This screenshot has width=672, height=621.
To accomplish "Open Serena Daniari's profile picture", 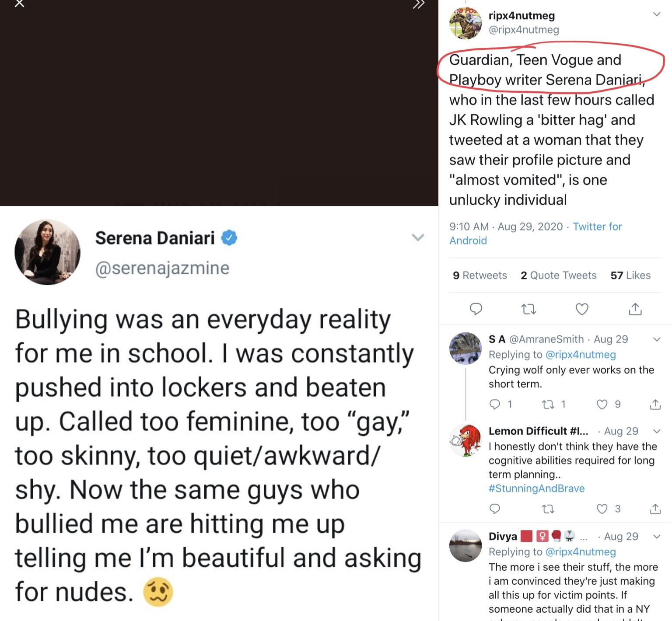I will (47, 252).
